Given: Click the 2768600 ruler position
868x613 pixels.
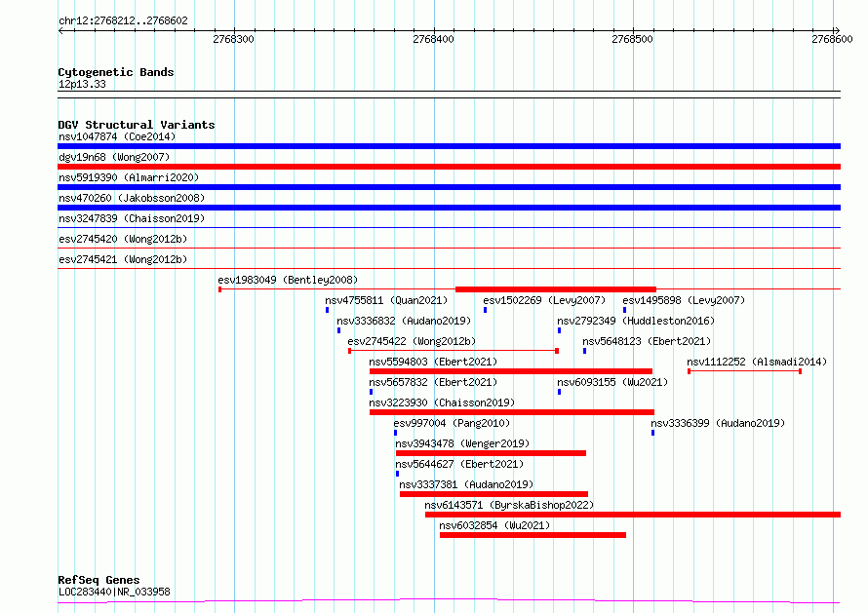Looking at the screenshot, I should (833, 39).
